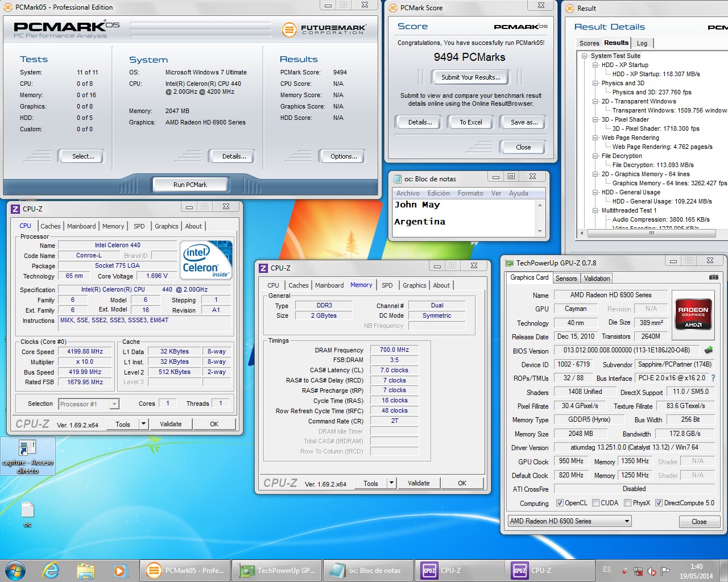The image size is (728, 582).
Task: Click the CPU-Z memory window title icon
Action: click(x=263, y=268)
